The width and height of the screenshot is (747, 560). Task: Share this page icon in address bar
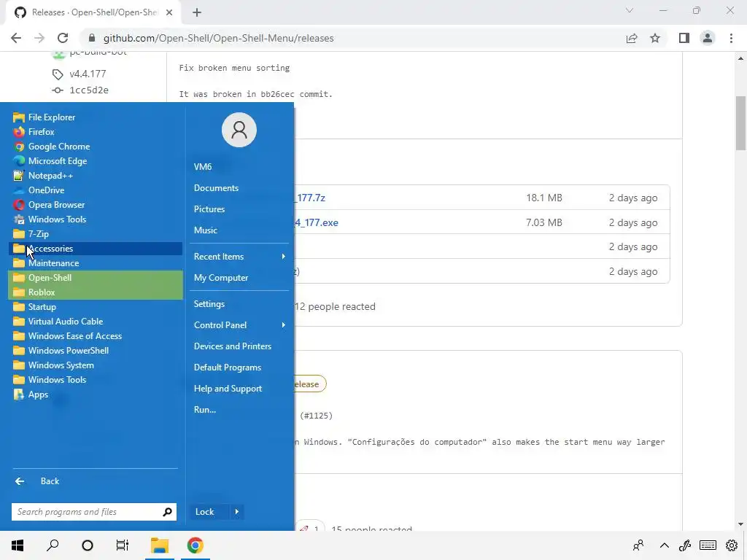tap(632, 38)
